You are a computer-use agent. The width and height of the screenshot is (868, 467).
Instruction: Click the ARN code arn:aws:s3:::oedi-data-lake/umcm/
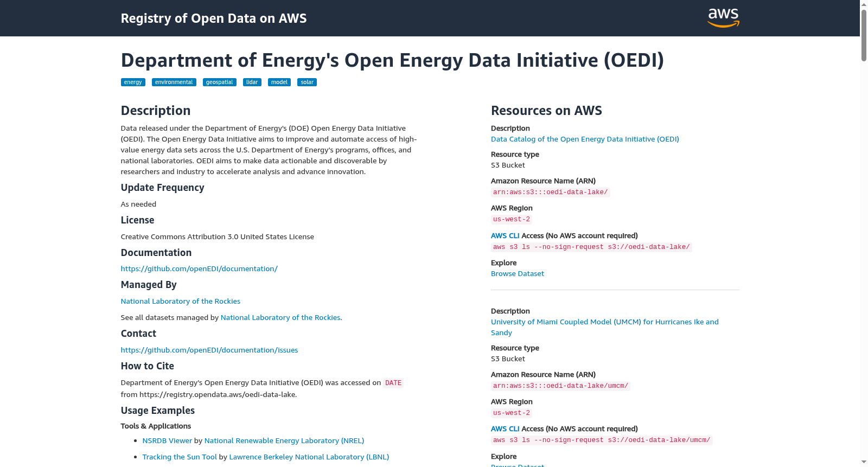point(561,386)
